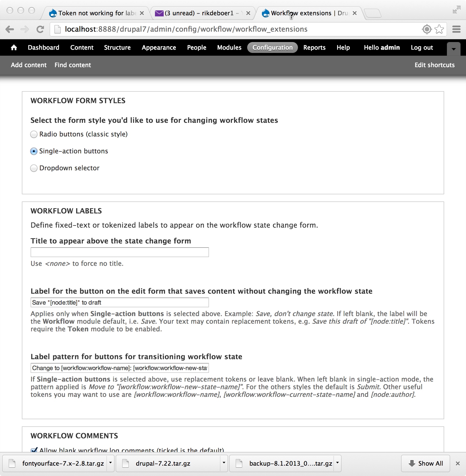Expand the toolbar shortcuts drawer arrow
Image resolution: width=466 pixels, height=476 pixels.
tap(453, 49)
